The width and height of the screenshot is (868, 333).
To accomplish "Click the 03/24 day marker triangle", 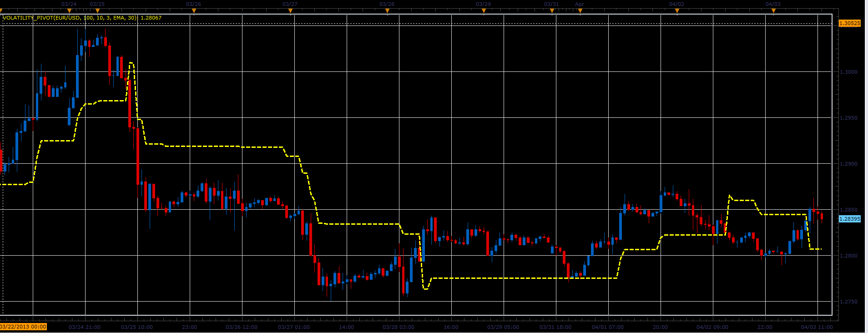I will click(x=69, y=10).
